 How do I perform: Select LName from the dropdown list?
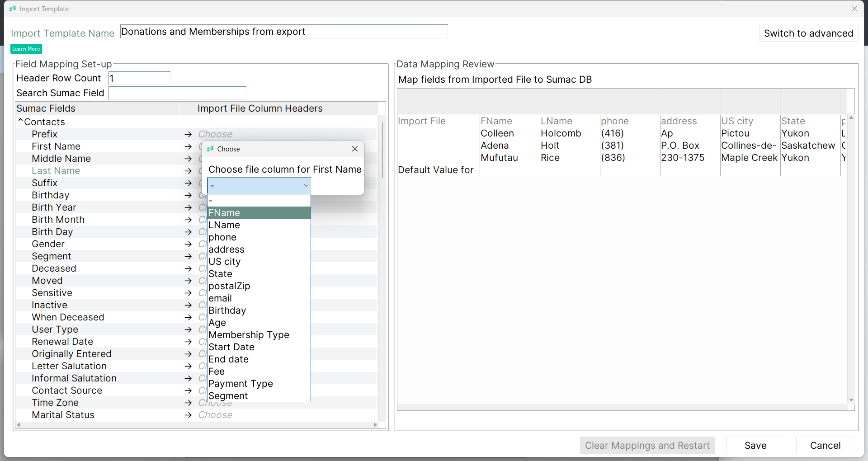[x=259, y=225]
